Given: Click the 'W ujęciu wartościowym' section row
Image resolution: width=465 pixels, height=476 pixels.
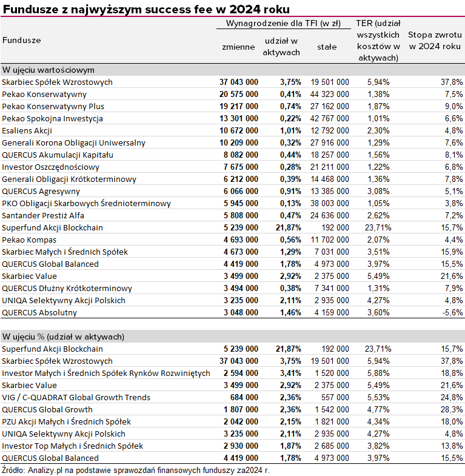Looking at the screenshot, I should 48,70.
